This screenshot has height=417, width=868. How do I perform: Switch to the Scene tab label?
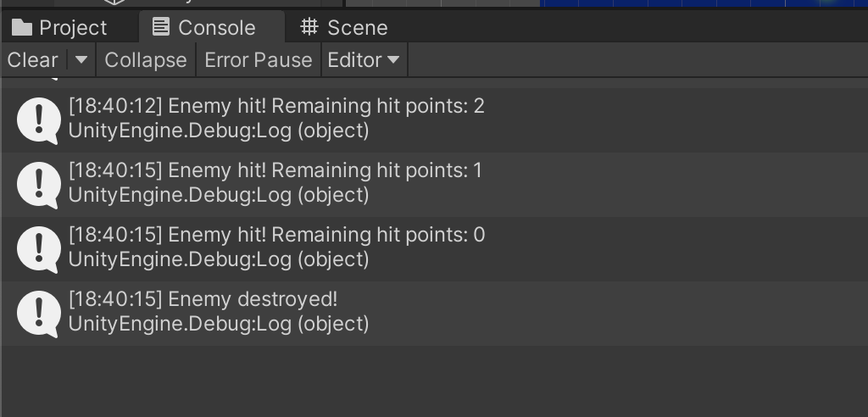tap(357, 28)
